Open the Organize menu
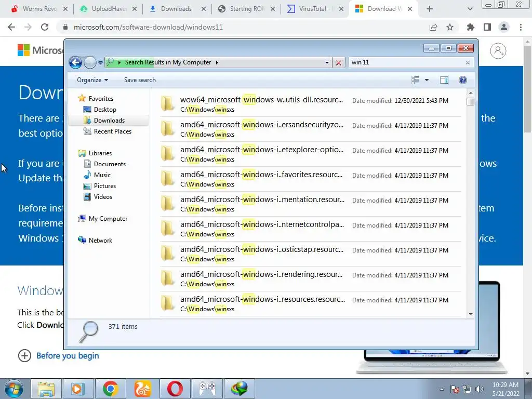This screenshot has height=399, width=532. pyautogui.click(x=92, y=80)
